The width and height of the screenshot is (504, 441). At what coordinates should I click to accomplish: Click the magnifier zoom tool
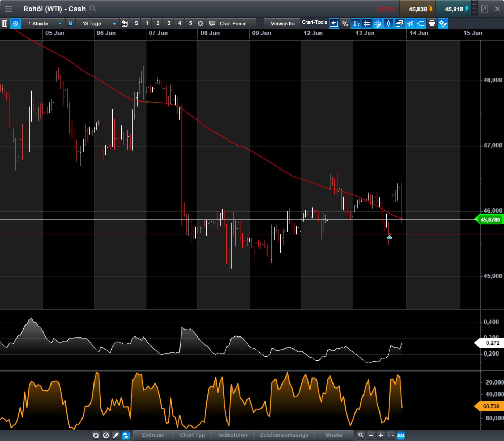361,436
